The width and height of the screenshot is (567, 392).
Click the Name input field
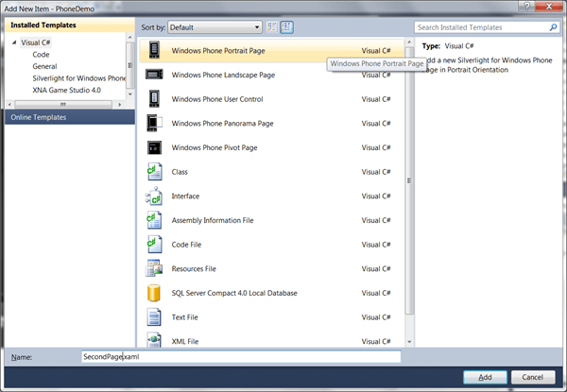[x=241, y=357]
